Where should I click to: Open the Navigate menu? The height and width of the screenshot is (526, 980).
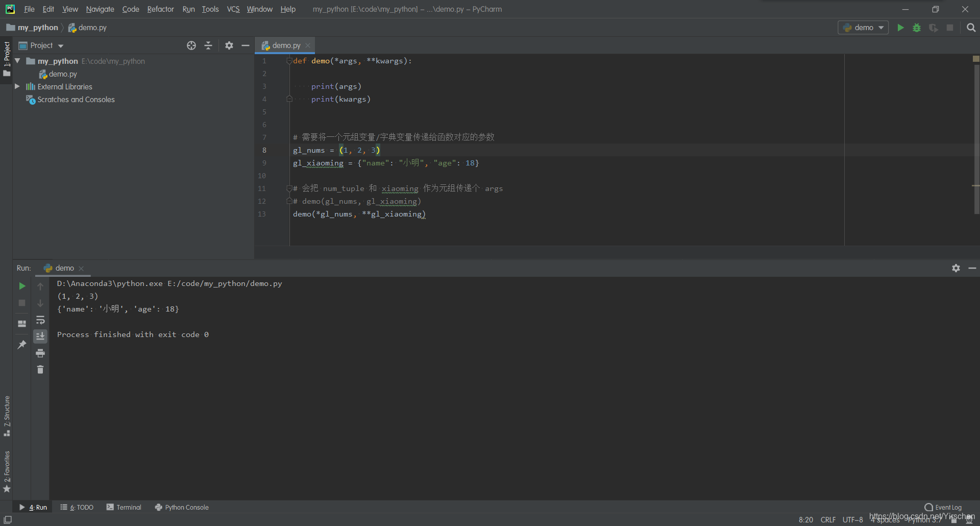click(x=100, y=9)
